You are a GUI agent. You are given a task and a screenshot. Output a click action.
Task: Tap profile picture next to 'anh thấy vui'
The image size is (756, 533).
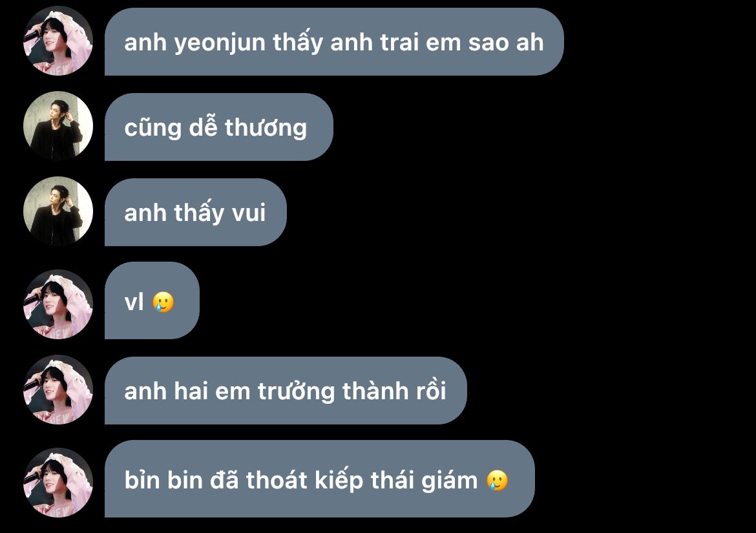[58, 211]
